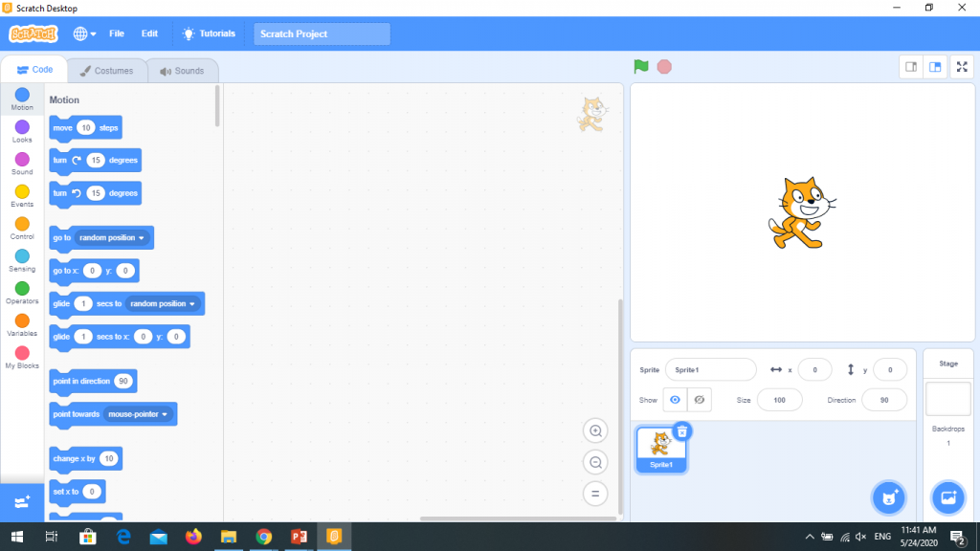Hide the sprite with crossed-eye icon
This screenshot has height=551, width=980.
click(x=700, y=400)
